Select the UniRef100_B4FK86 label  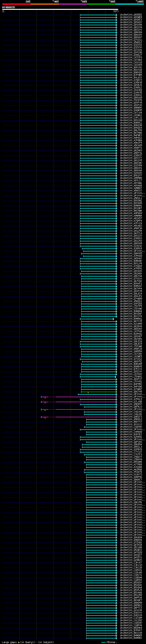pyautogui.click(x=131, y=387)
